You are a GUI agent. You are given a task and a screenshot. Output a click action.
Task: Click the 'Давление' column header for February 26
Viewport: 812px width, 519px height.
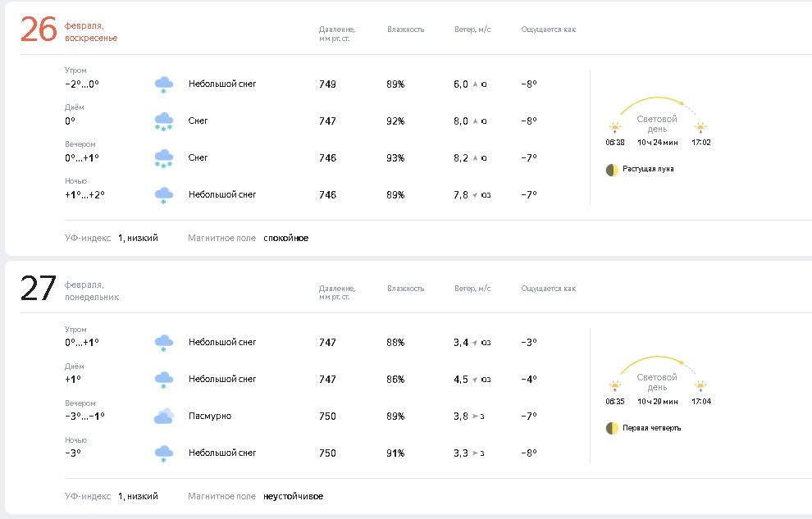(336, 34)
